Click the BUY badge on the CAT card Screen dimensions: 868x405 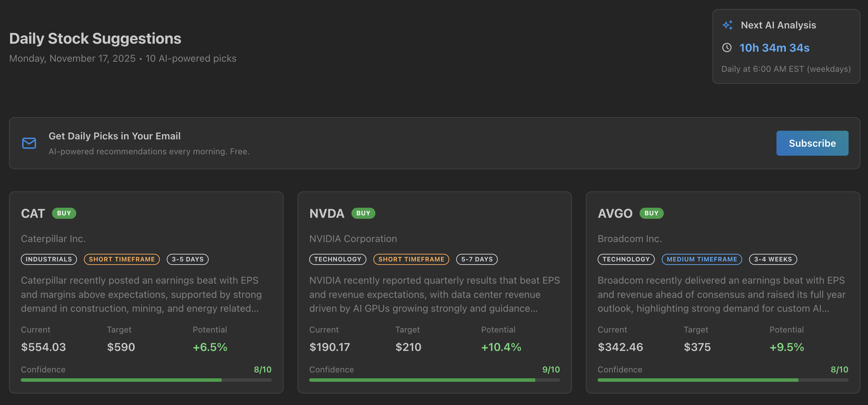tap(64, 213)
